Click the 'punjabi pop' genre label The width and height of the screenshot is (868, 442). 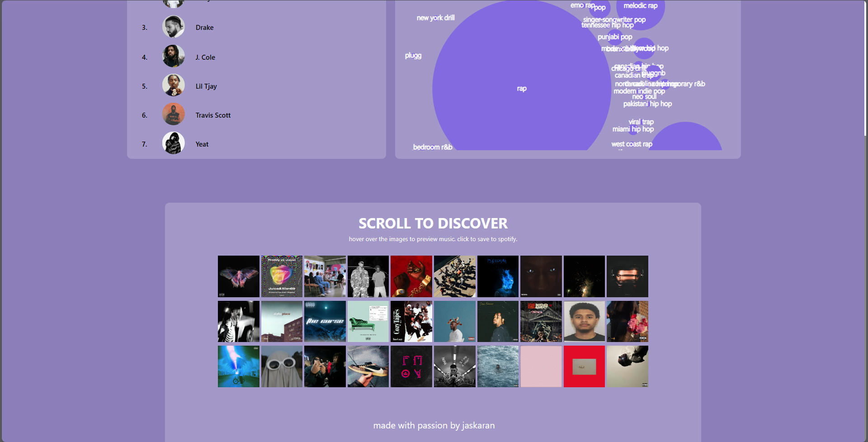615,37
